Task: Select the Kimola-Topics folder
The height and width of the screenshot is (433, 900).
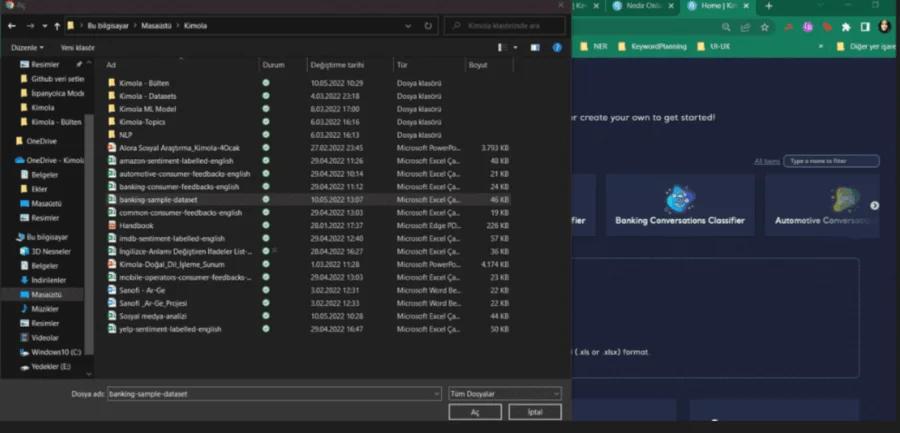Action: 142,122
